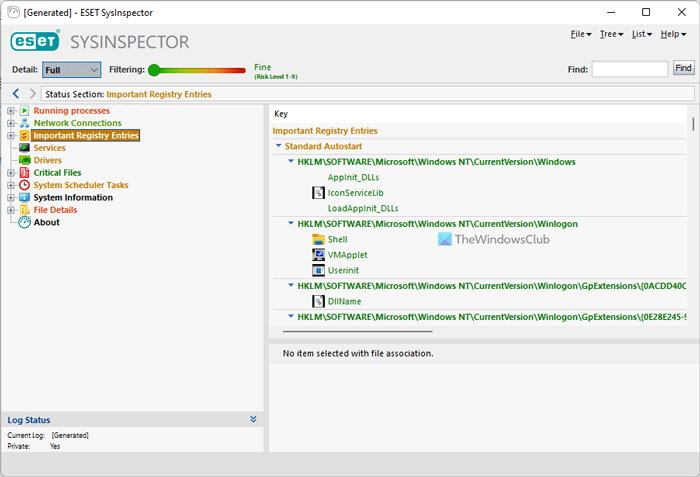Select System Information in the tree

click(73, 197)
